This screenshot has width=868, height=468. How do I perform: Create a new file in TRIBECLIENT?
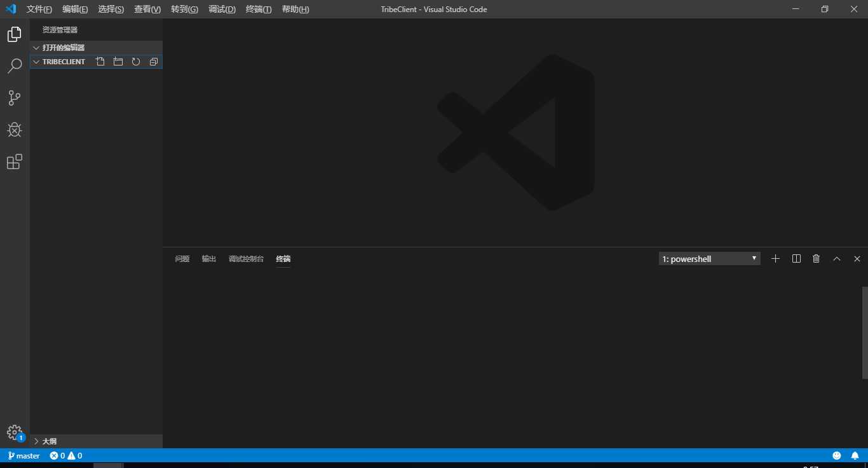(x=100, y=62)
